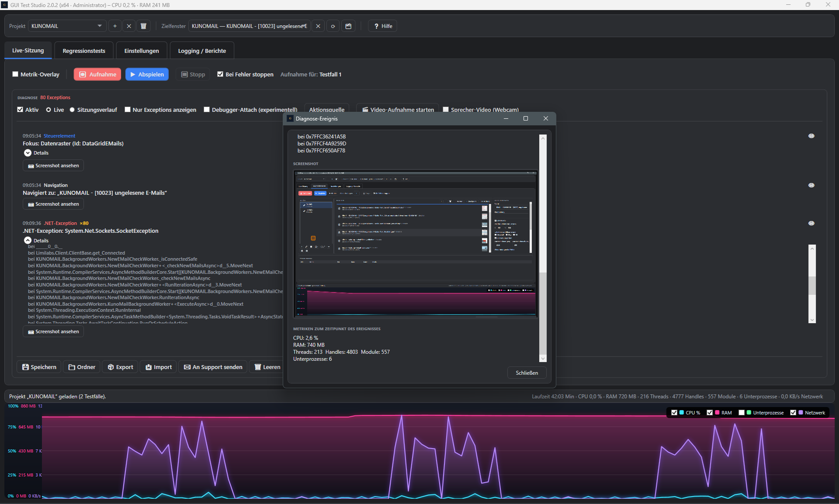Switch to the Regressionstests tab

pos(84,51)
